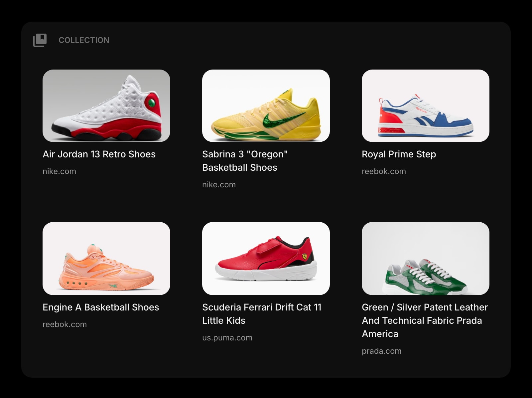Click the Green / Silver Patent Leather Prada title

coord(425,320)
